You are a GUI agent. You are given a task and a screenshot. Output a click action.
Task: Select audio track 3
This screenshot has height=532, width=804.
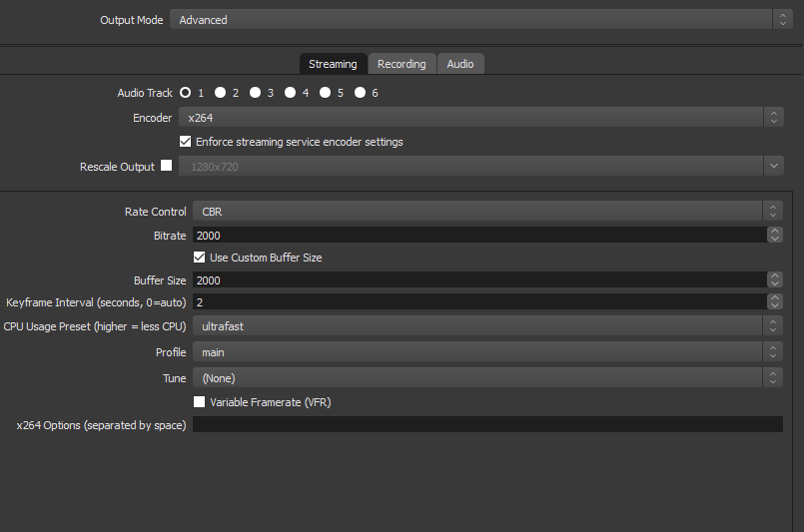click(255, 92)
